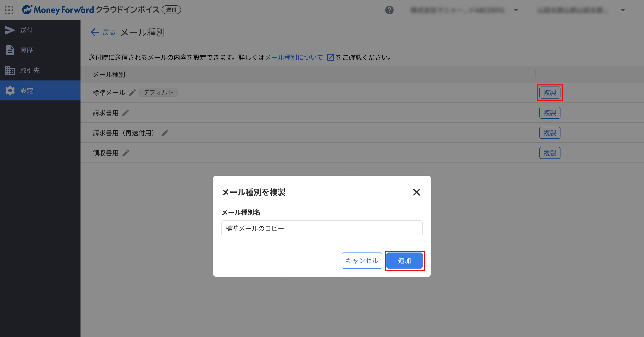This screenshot has height=337, width=644.
Task: Click pencil icon next to 領収書用
Action: pyautogui.click(x=126, y=153)
